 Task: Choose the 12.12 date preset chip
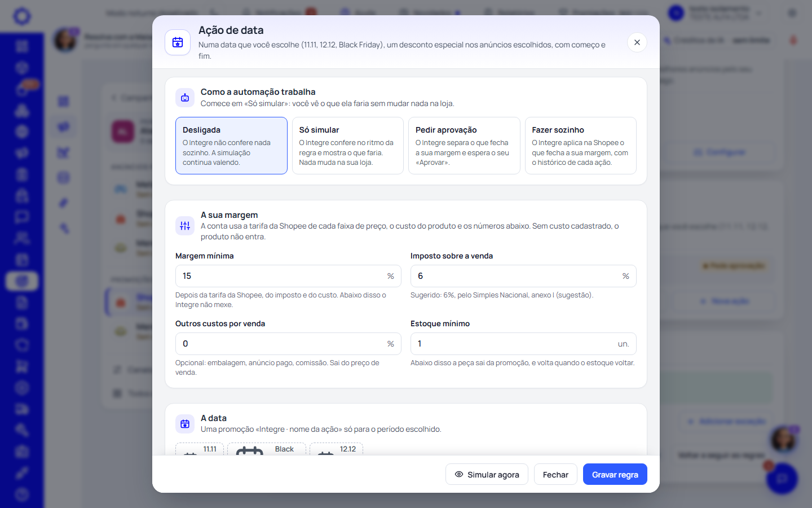tap(336, 449)
